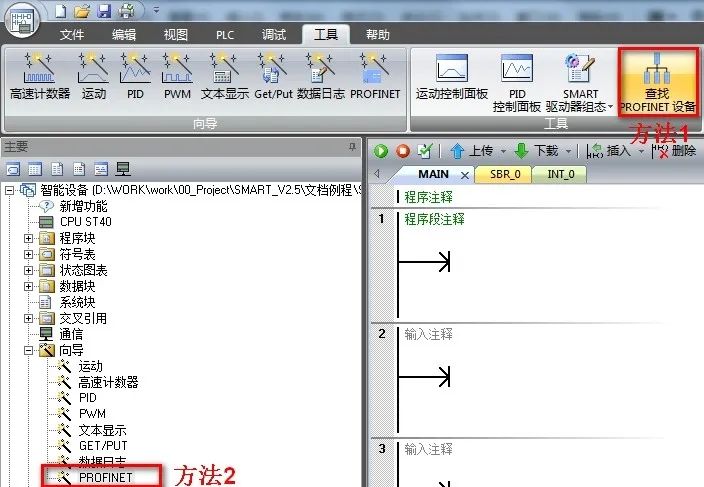704x487 pixels.
Task: Open the Debug (调试) ribbon tab
Action: coord(274,35)
